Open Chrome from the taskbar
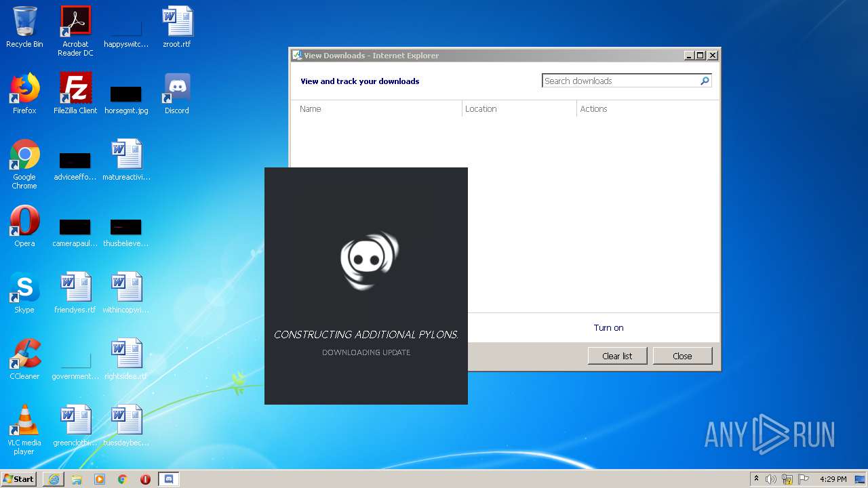 pyautogui.click(x=123, y=479)
